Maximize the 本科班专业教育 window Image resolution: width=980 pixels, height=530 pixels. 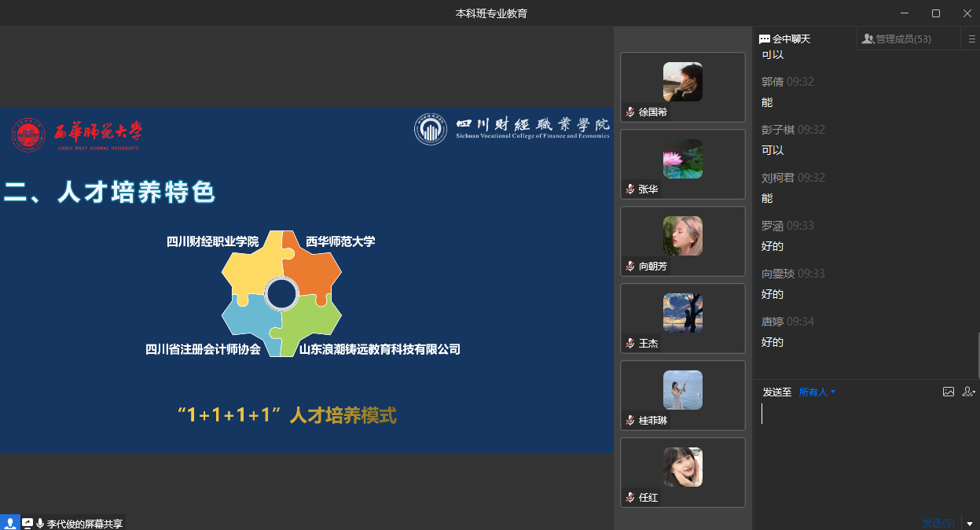pos(936,13)
